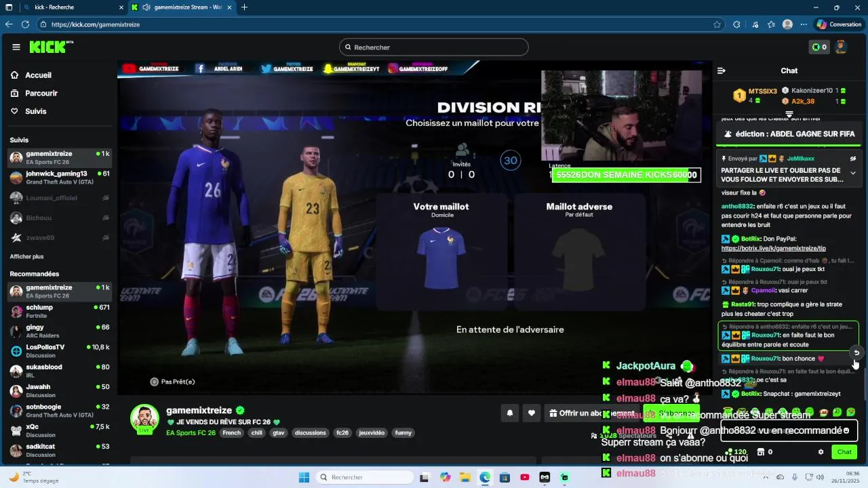Open Copilot Conversation button
The width and height of the screenshot is (868, 488).
(x=839, y=24)
